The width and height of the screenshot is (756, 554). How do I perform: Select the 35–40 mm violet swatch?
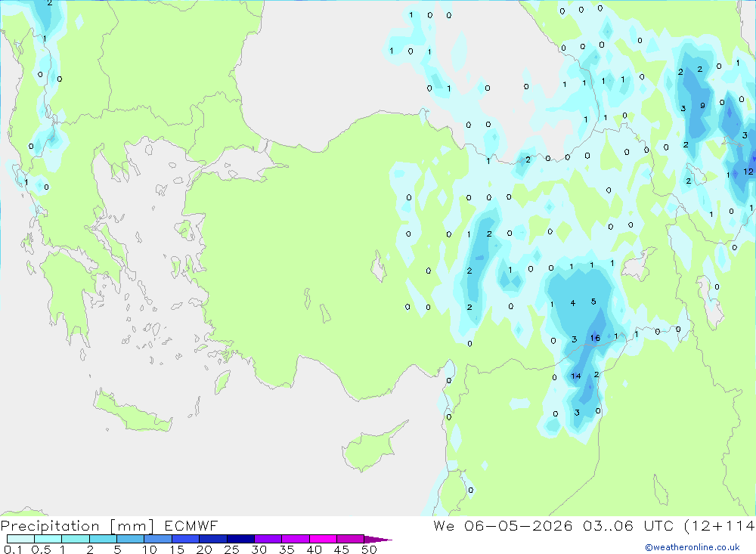coord(296,539)
